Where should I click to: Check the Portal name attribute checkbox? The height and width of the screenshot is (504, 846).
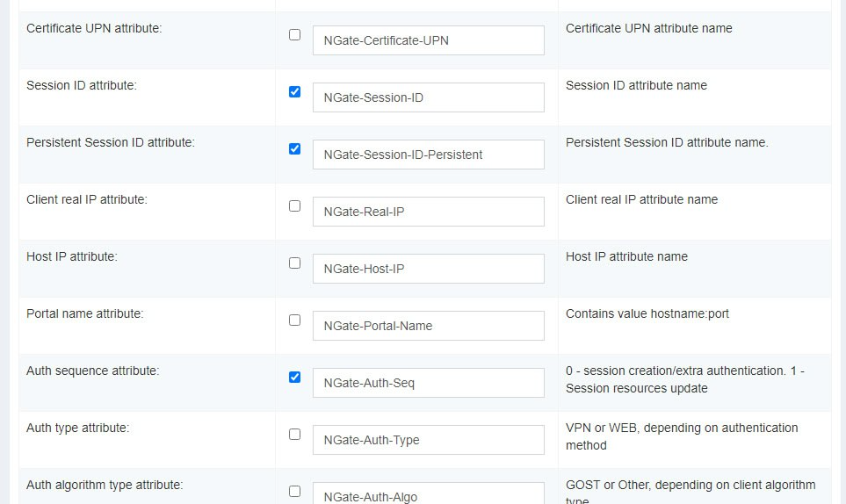coord(294,320)
